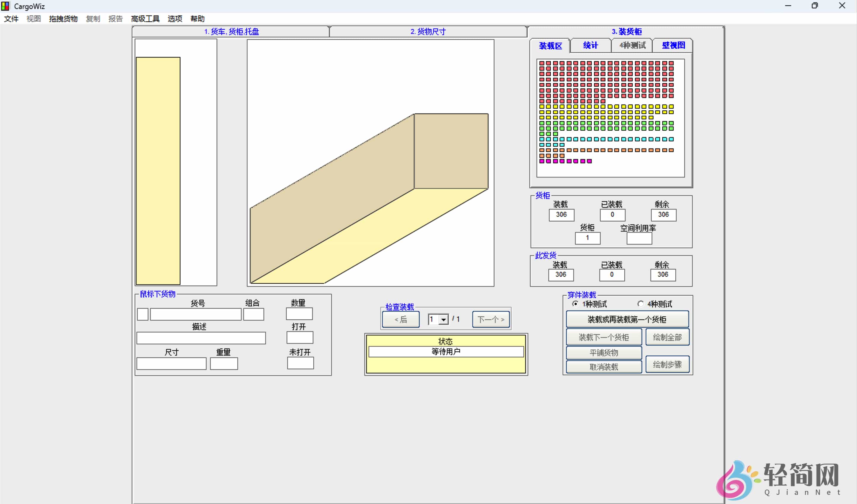The width and height of the screenshot is (857, 504).
Task: Restore down the CargoWiz window
Action: pyautogui.click(x=815, y=6)
